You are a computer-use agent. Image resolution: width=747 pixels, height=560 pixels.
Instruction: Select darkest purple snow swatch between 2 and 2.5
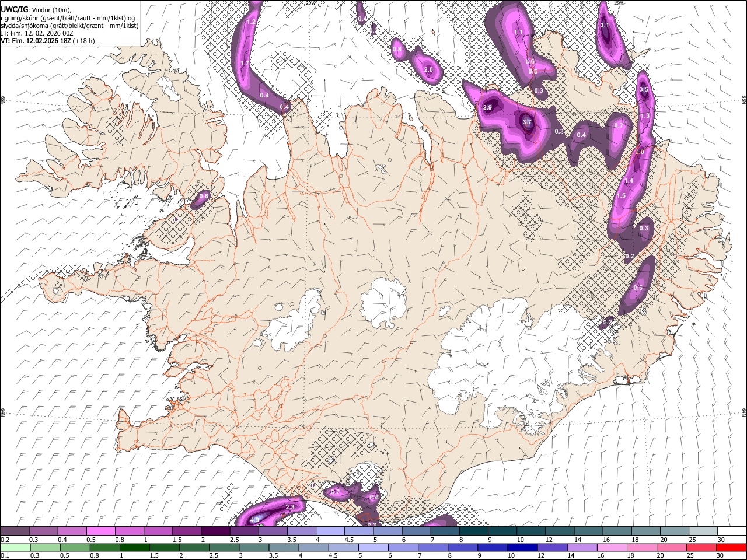pos(215,531)
